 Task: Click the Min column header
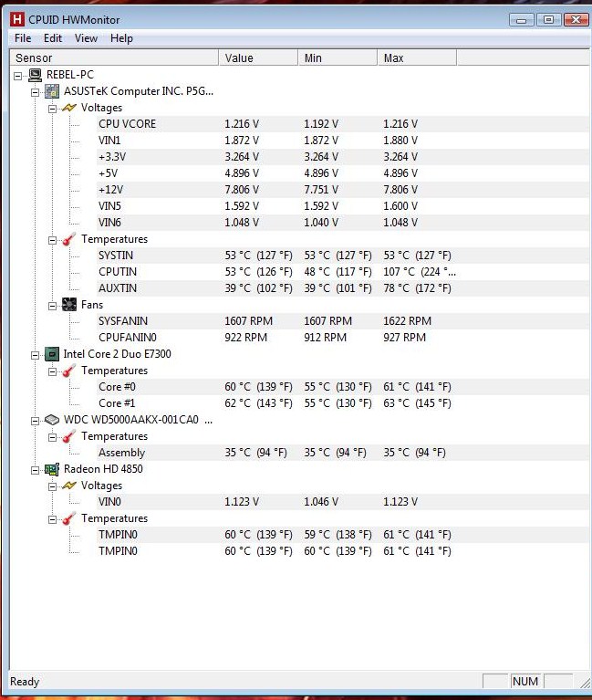[338, 58]
